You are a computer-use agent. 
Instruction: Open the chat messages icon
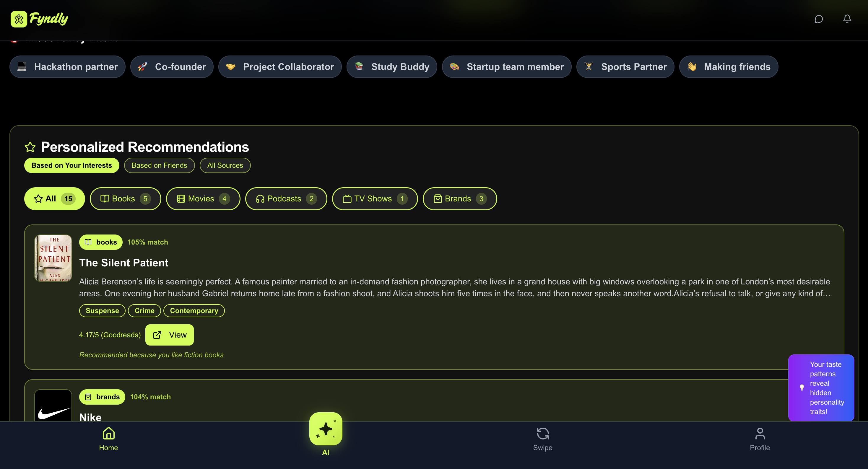[818, 19]
